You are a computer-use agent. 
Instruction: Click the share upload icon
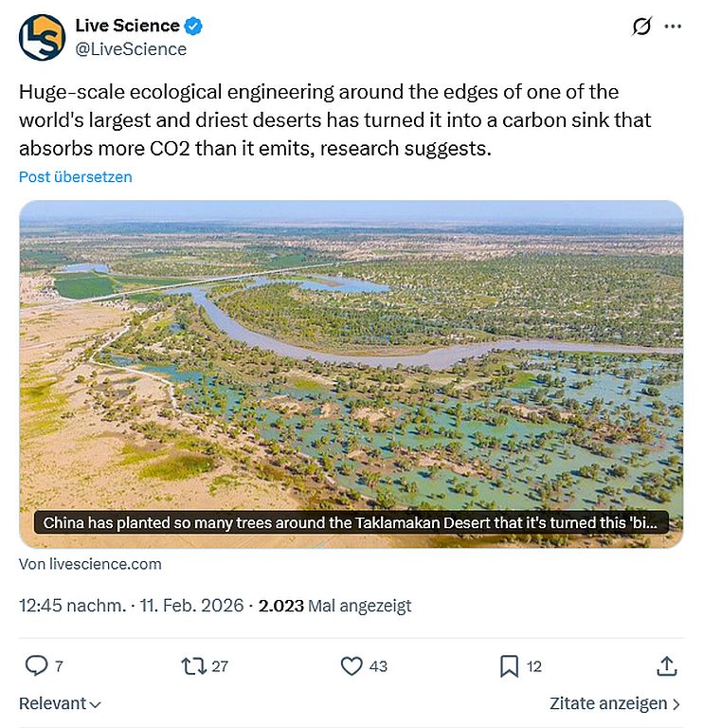667,666
